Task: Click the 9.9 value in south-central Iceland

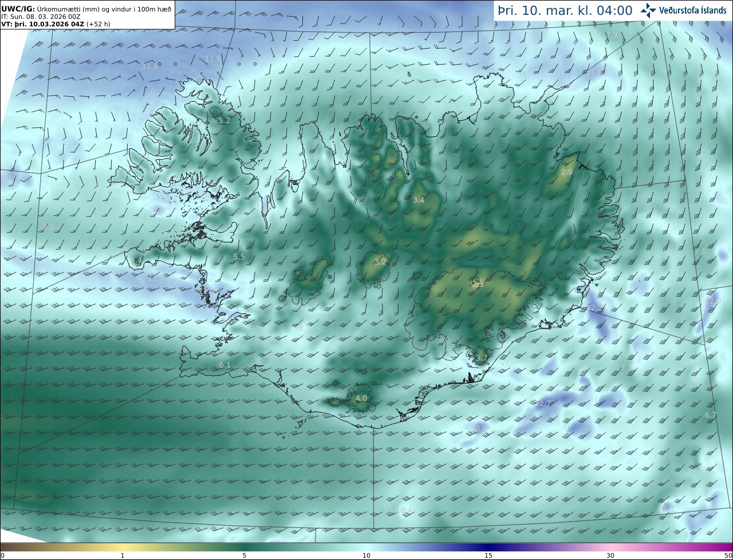Action: 304,328
